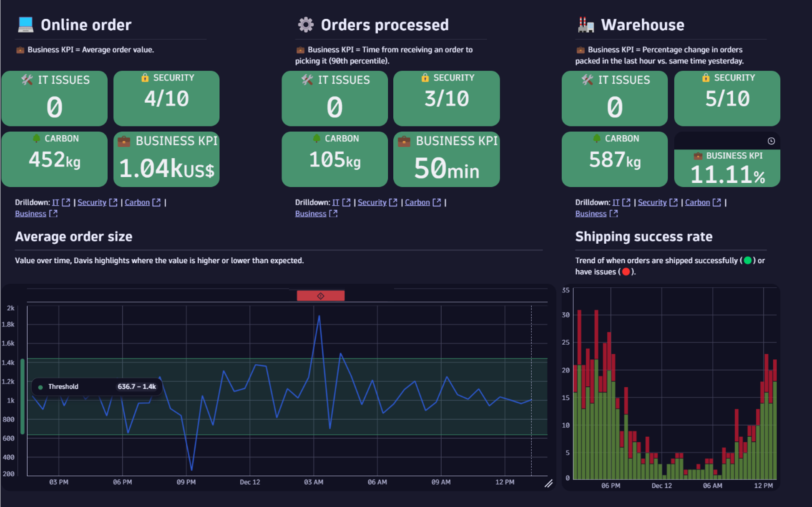
Task: Click the lock icon on Warehouse SECURITY tile
Action: [x=706, y=78]
